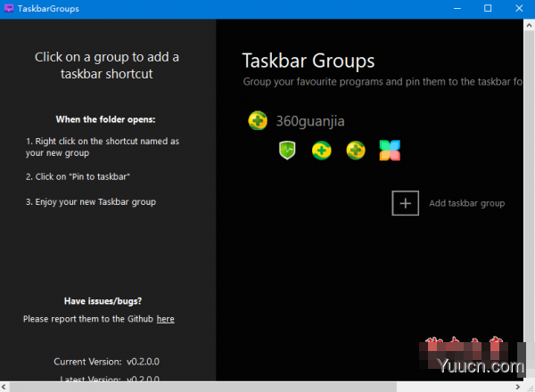Click step 3 'Enjoy your new Taskbar group'
Viewport: 535px width, 392px height.
[91, 202]
